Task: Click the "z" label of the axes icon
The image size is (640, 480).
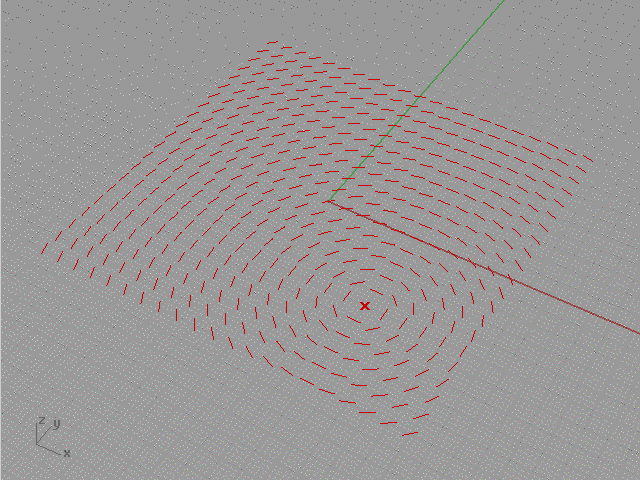Action: [x=42, y=420]
